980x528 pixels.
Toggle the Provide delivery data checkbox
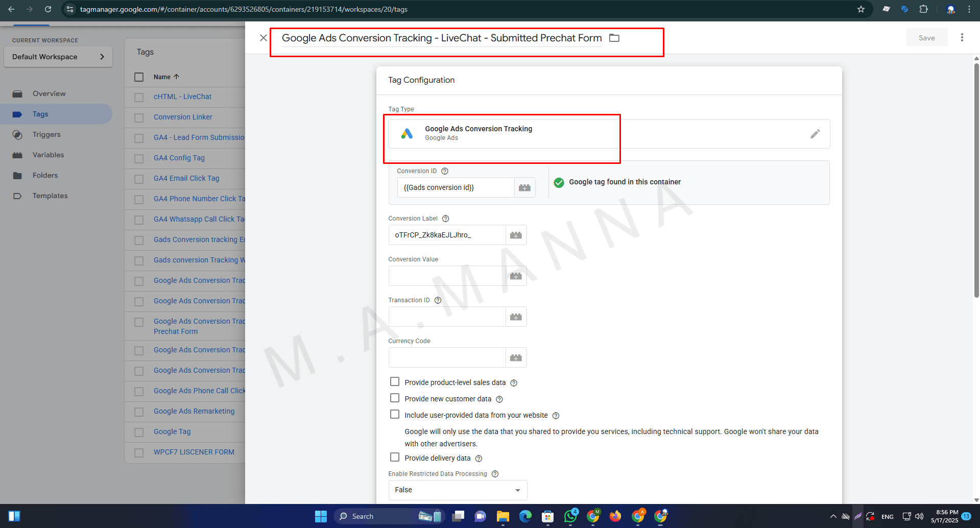pyautogui.click(x=395, y=458)
